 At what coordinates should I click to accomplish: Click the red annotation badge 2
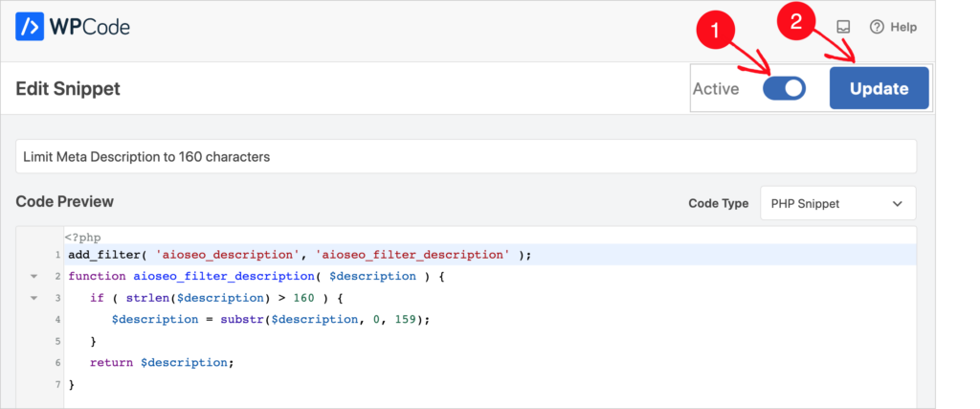coord(797,22)
